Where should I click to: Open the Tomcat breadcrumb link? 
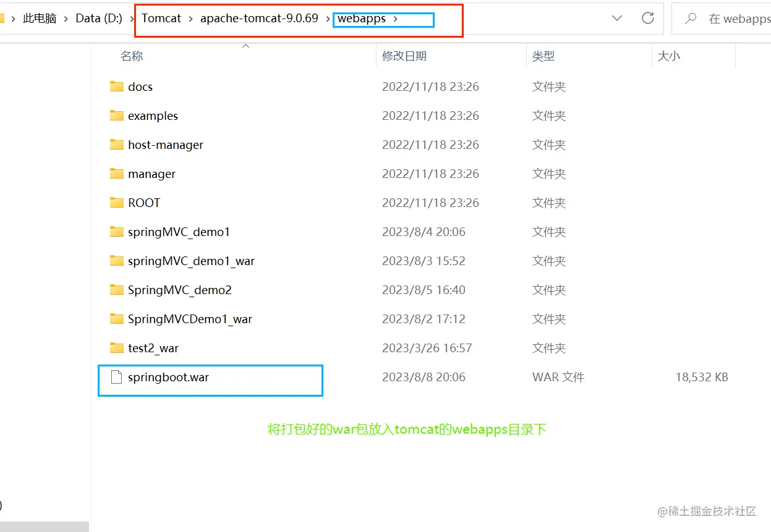[161, 18]
